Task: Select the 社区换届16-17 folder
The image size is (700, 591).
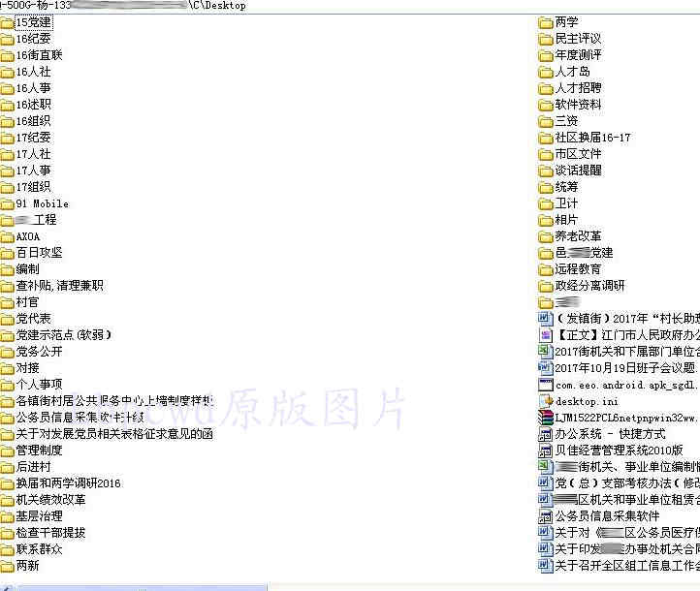Action: pyautogui.click(x=592, y=138)
